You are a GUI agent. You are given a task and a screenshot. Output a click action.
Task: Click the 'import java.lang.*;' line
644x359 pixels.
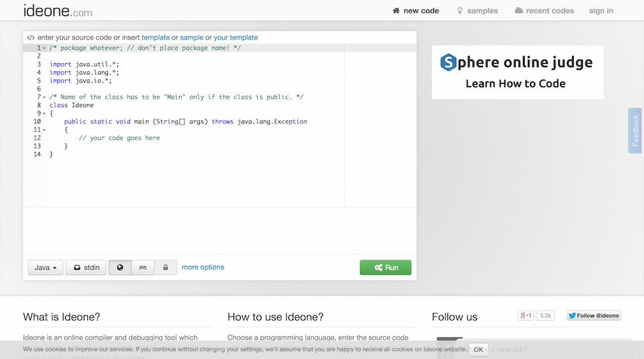(x=85, y=72)
